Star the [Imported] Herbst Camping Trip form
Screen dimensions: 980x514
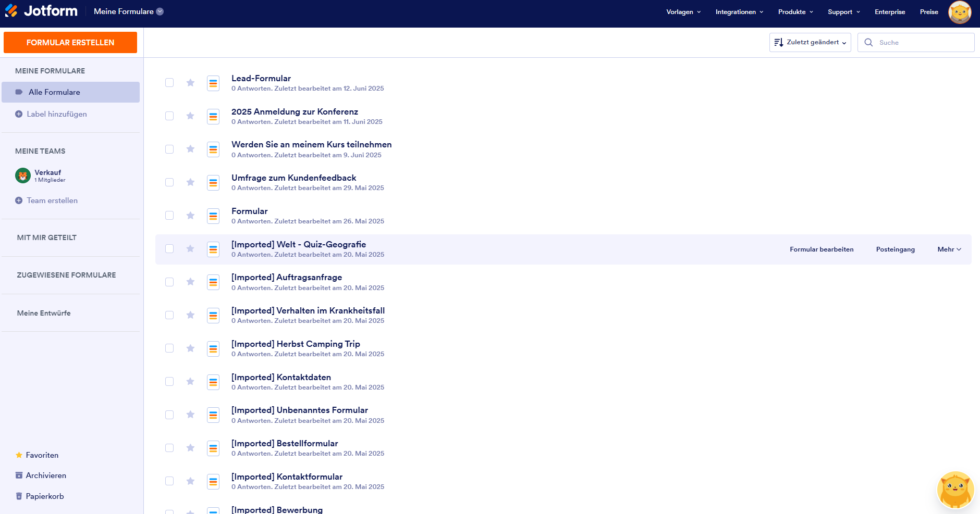pyautogui.click(x=190, y=348)
